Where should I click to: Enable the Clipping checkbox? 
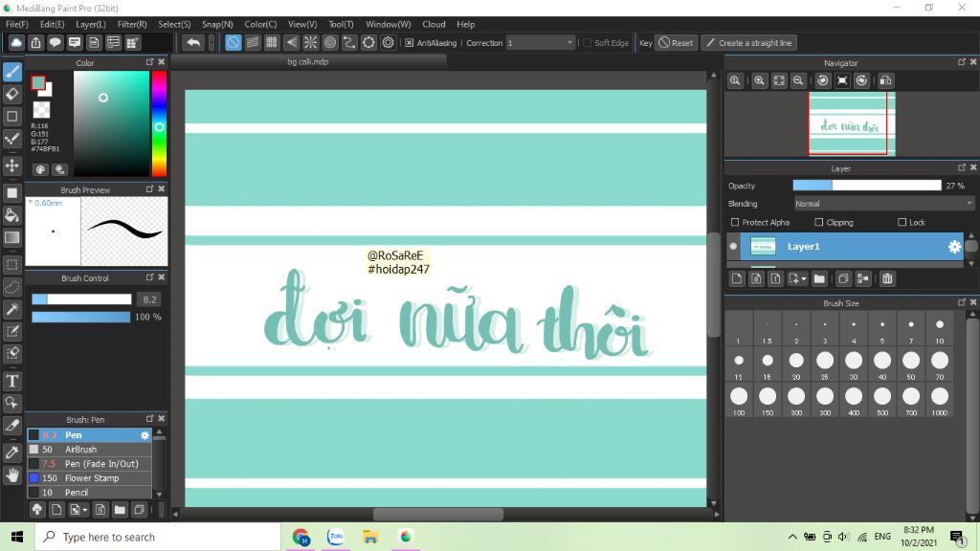tap(818, 223)
